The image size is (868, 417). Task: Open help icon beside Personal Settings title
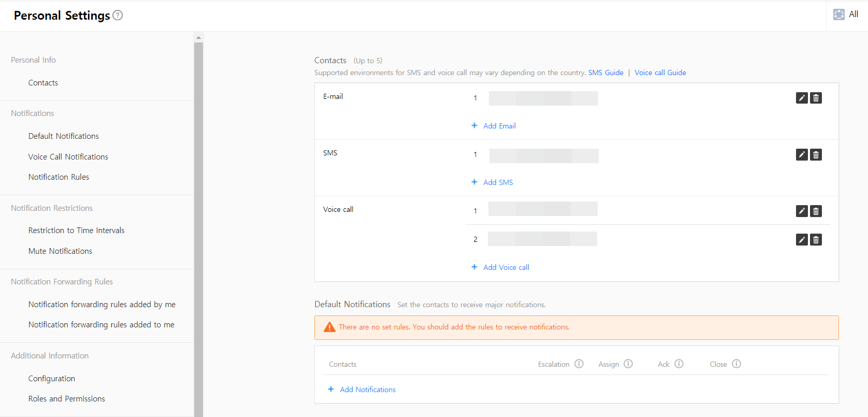118,16
